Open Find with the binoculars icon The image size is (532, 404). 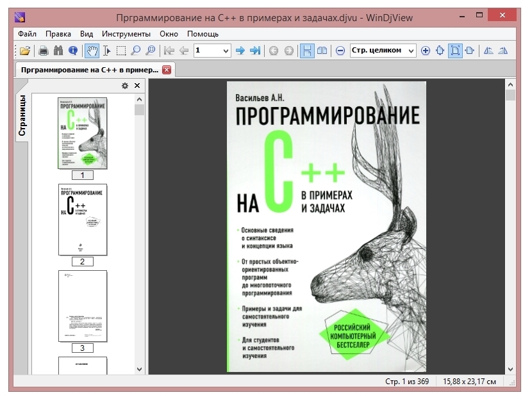[58, 51]
